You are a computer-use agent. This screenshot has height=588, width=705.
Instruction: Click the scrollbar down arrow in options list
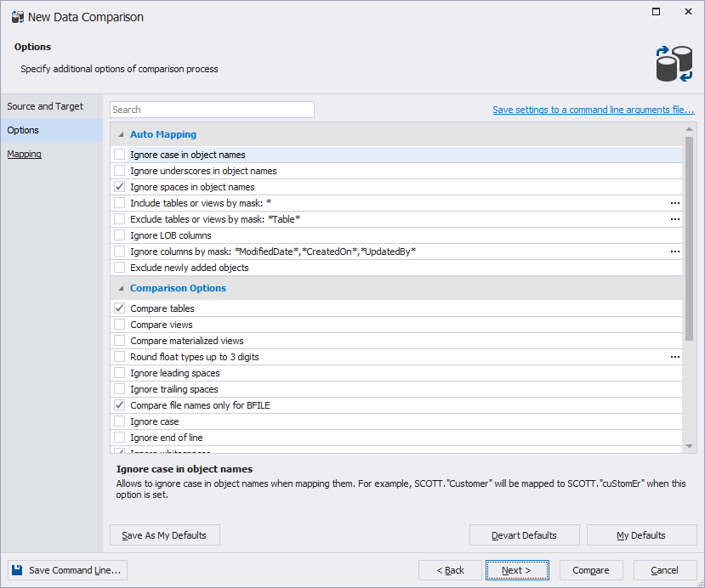[689, 446]
